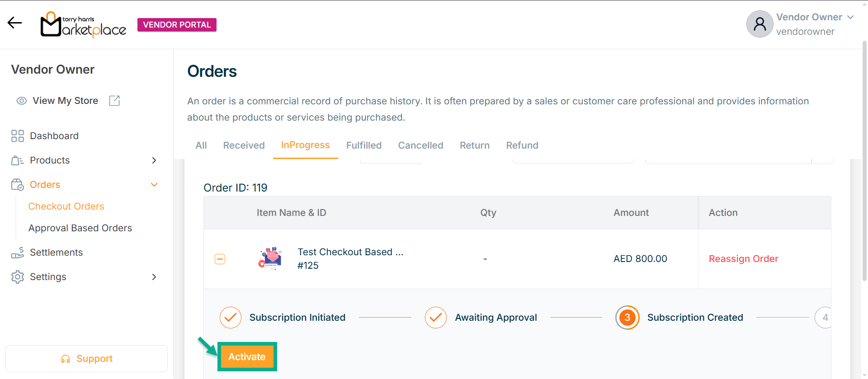Click the Reassign Order link
The width and height of the screenshot is (868, 379).
[743, 259]
